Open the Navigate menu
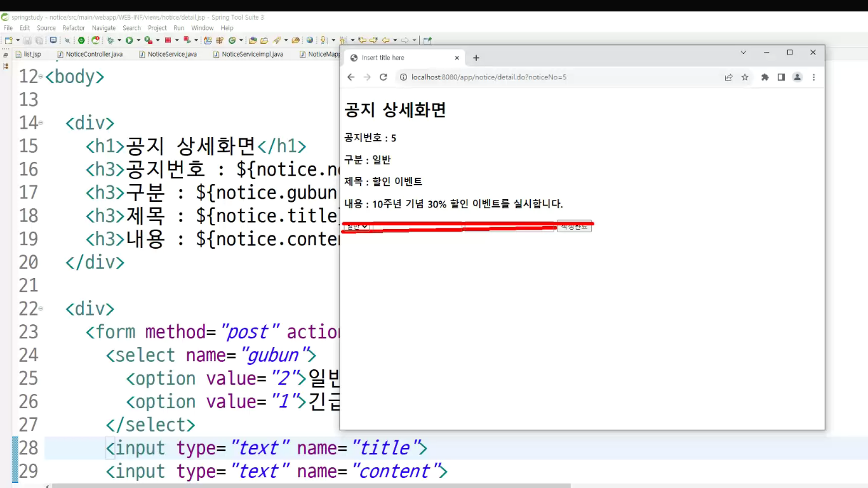Image resolution: width=868 pixels, height=488 pixels. click(104, 28)
